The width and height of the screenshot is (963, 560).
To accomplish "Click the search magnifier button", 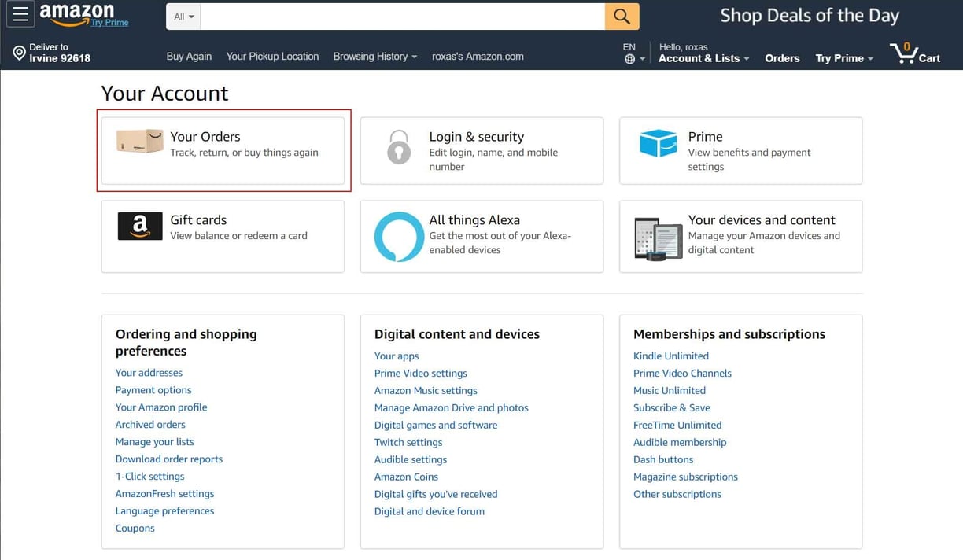I will coord(622,16).
